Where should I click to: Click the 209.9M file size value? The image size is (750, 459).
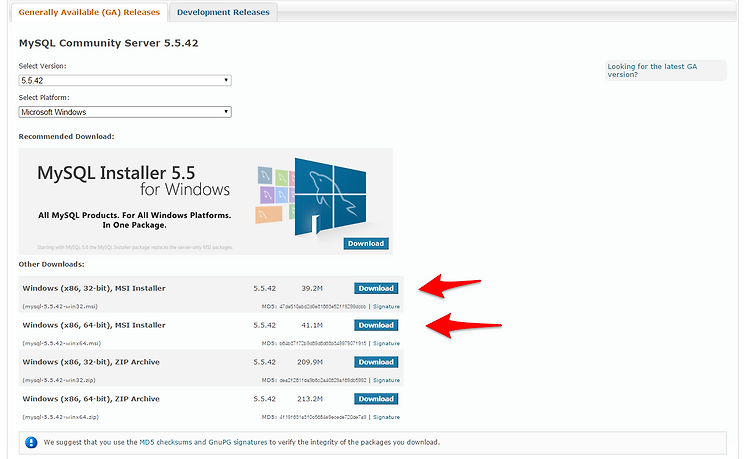coord(310,362)
